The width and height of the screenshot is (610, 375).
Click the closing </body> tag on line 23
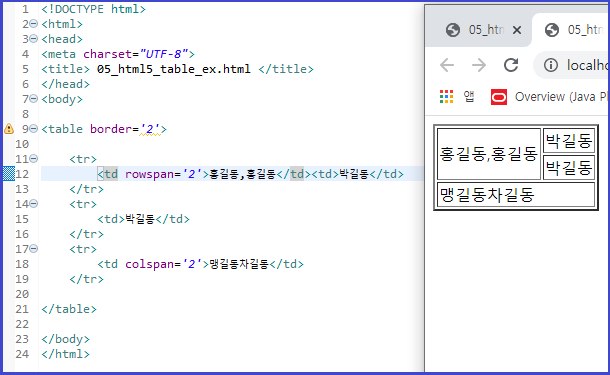click(x=65, y=339)
